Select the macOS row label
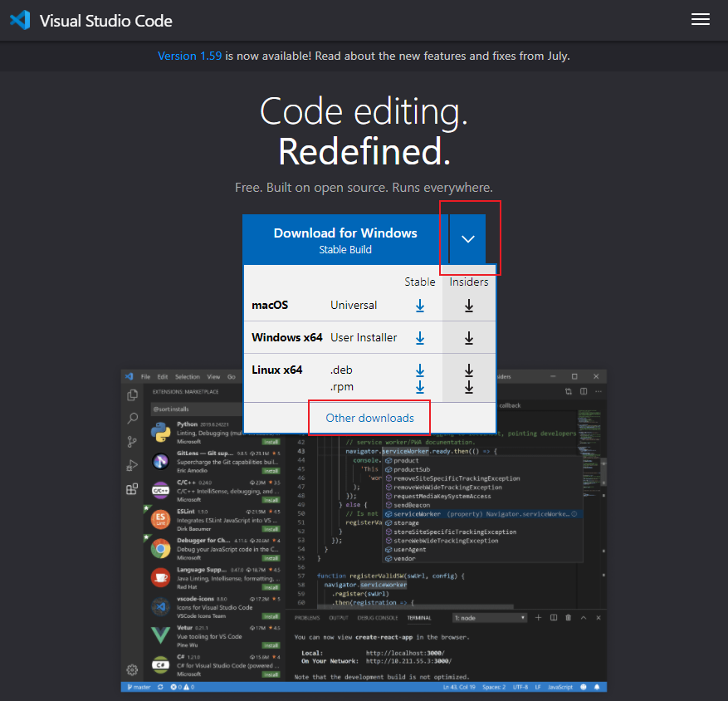Viewport: 728px width, 701px height. [x=270, y=305]
